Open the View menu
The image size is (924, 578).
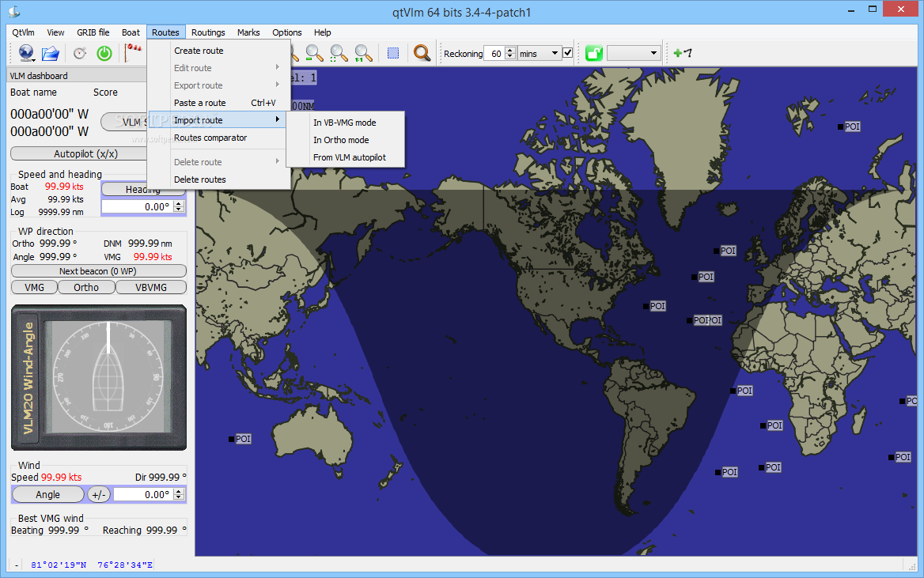[x=56, y=32]
